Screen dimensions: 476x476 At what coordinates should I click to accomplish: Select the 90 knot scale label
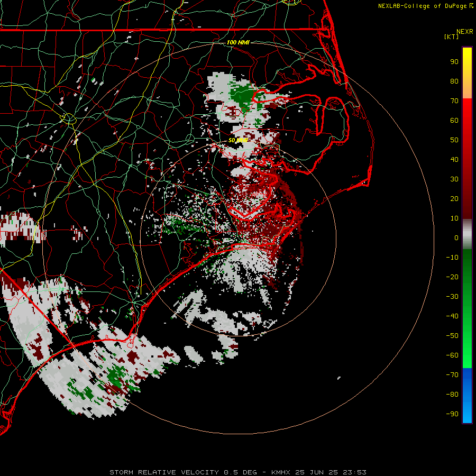pyautogui.click(x=454, y=62)
